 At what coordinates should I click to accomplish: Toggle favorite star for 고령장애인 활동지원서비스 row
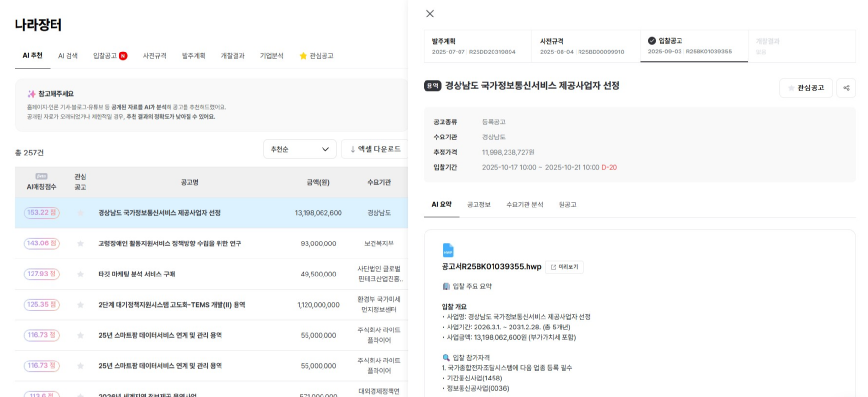[80, 243]
